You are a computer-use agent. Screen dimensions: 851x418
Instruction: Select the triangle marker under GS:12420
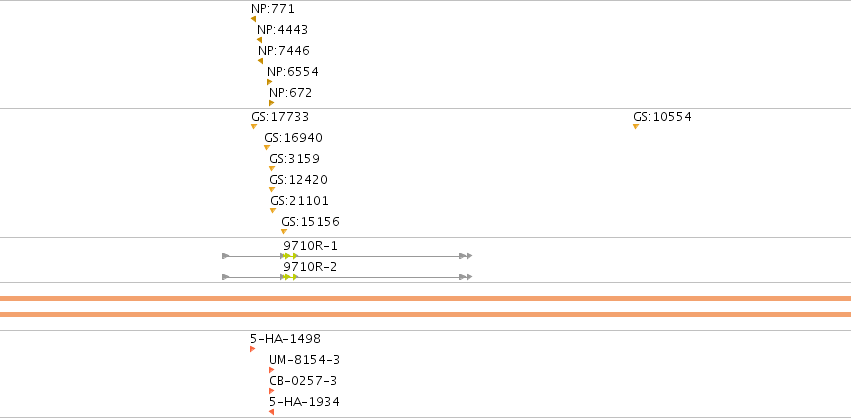[272, 189]
